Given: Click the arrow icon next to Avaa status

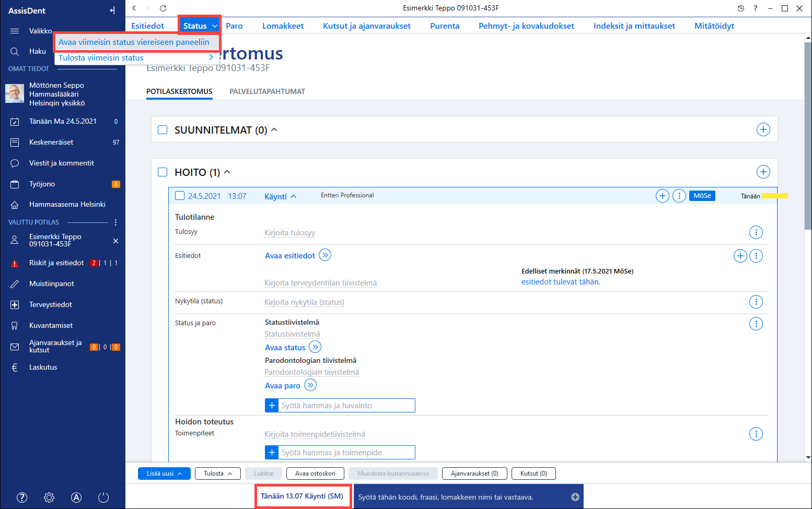Looking at the screenshot, I should (x=315, y=347).
